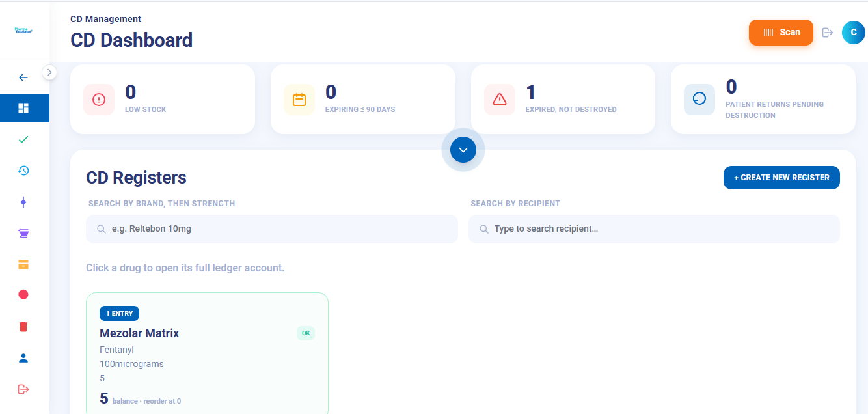The image size is (868, 414).
Task: Open the user avatar labeled C
Action: click(853, 32)
